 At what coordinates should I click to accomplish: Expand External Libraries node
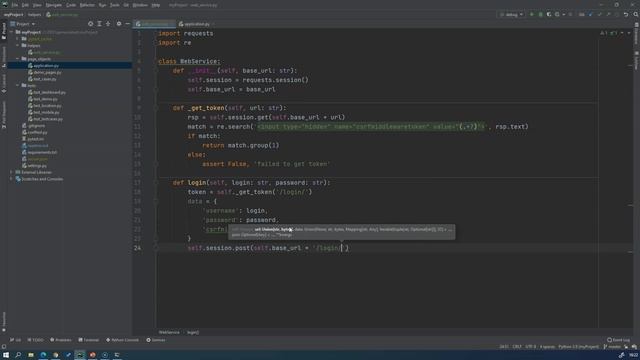point(11,172)
